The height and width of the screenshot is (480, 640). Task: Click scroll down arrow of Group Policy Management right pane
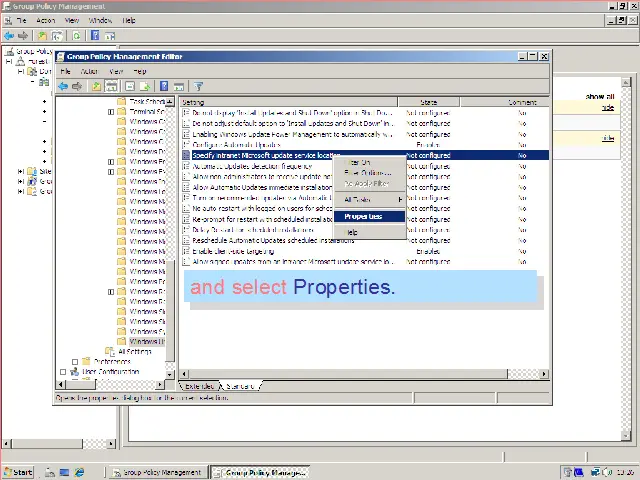coord(626,436)
